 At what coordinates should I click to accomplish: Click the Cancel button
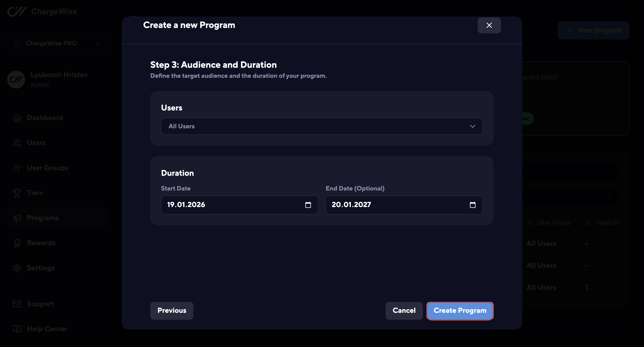point(404,311)
